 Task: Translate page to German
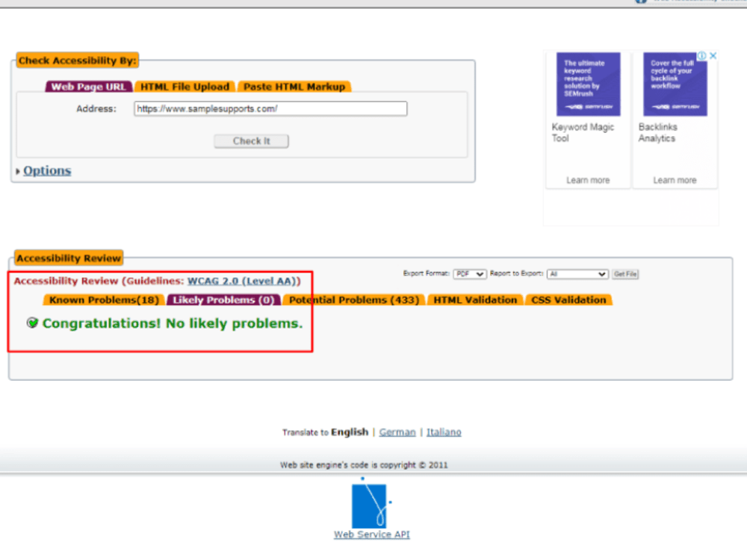click(397, 432)
